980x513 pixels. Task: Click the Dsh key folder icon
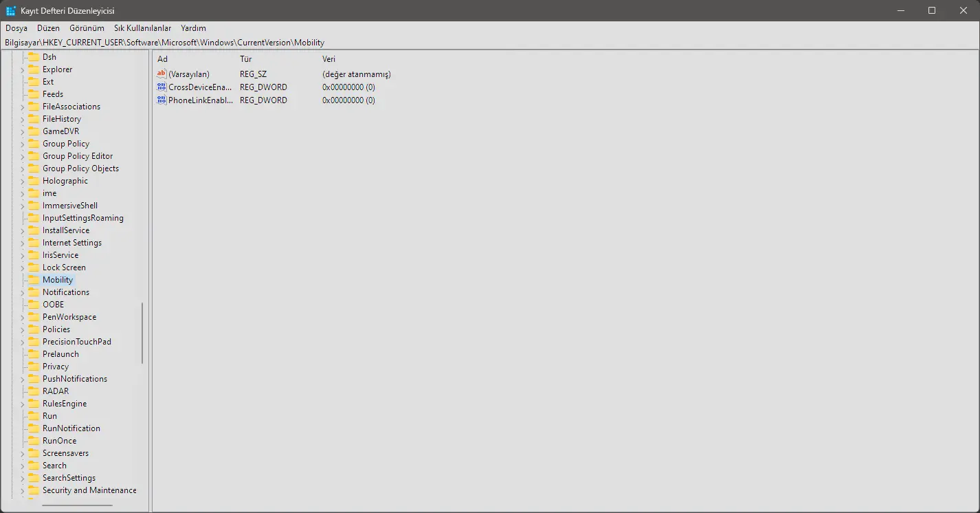click(x=33, y=57)
